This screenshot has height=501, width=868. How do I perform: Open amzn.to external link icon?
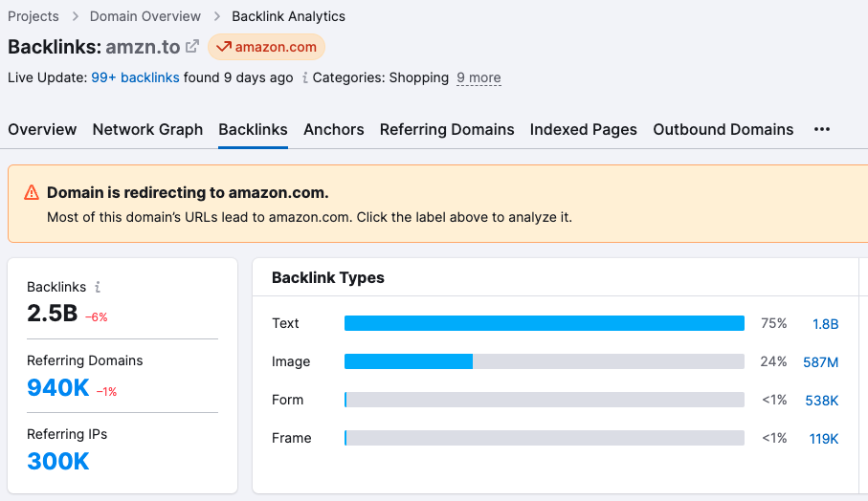191,47
